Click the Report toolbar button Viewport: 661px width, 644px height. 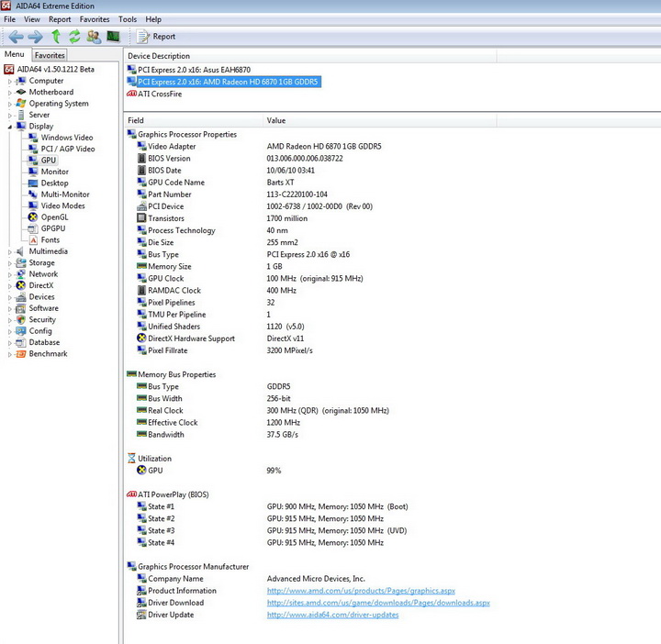click(155, 37)
